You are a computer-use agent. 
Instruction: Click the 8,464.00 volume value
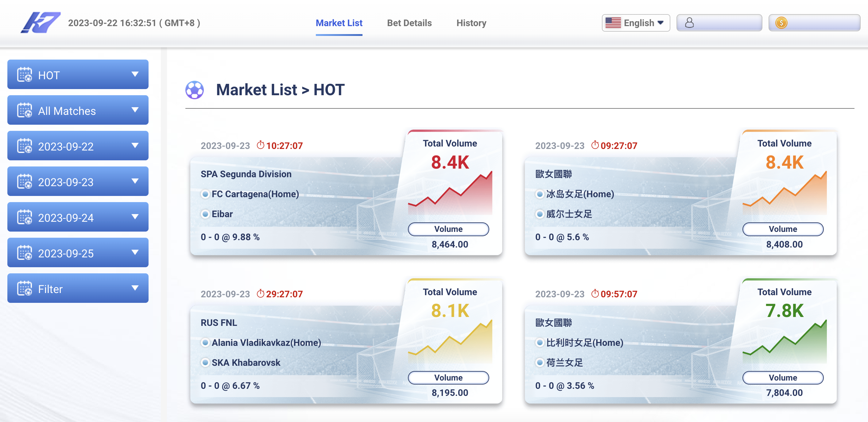pyautogui.click(x=450, y=244)
